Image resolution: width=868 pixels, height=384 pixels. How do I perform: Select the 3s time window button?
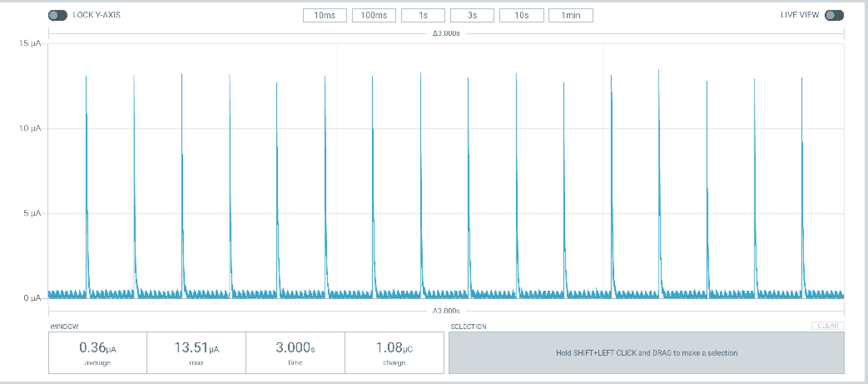(x=472, y=16)
